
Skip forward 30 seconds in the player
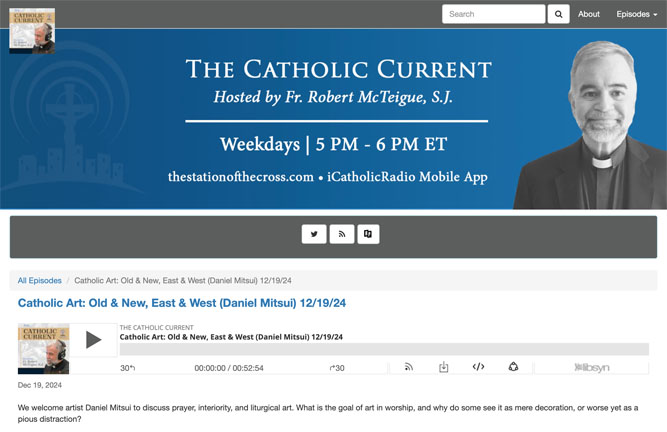[x=337, y=368]
